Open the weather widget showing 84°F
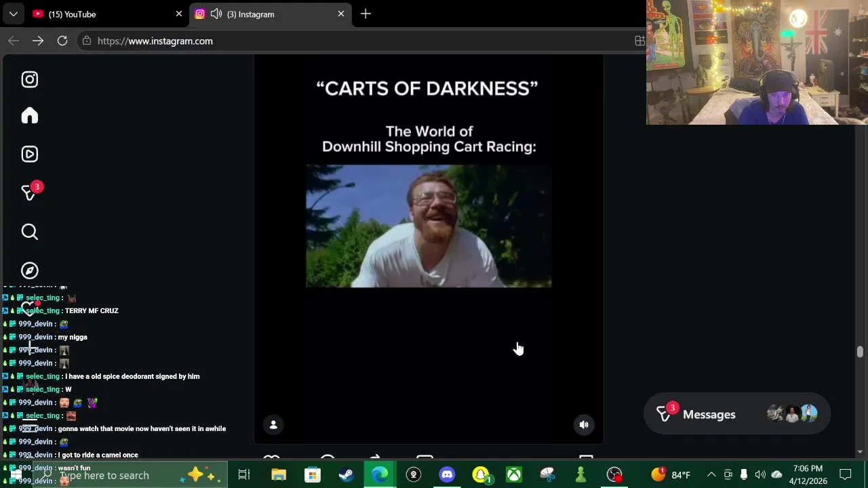868x488 pixels. click(671, 474)
